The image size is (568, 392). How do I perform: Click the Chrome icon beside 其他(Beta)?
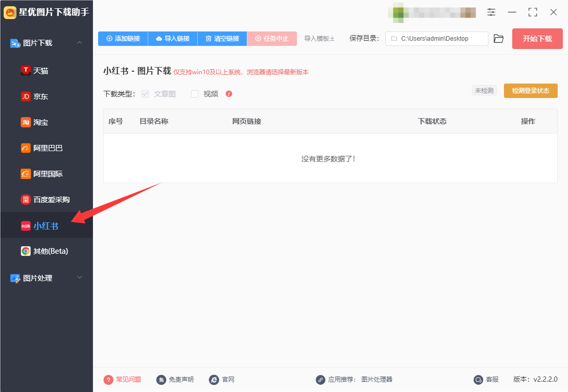(x=26, y=251)
